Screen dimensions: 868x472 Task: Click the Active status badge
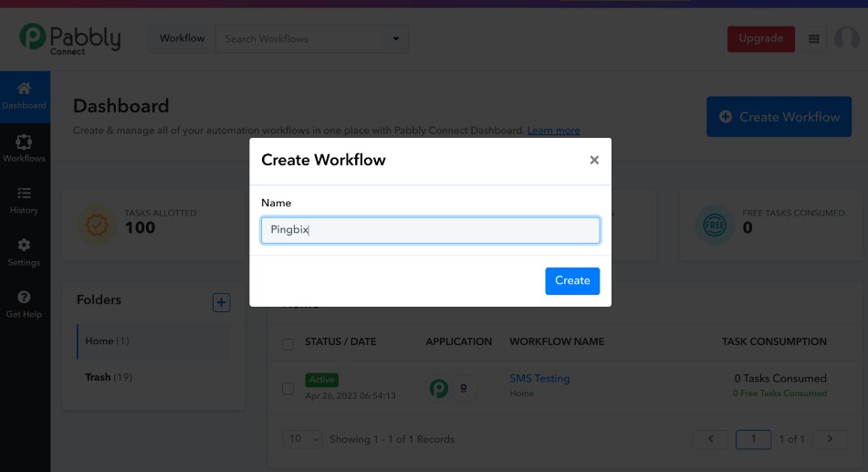(321, 380)
